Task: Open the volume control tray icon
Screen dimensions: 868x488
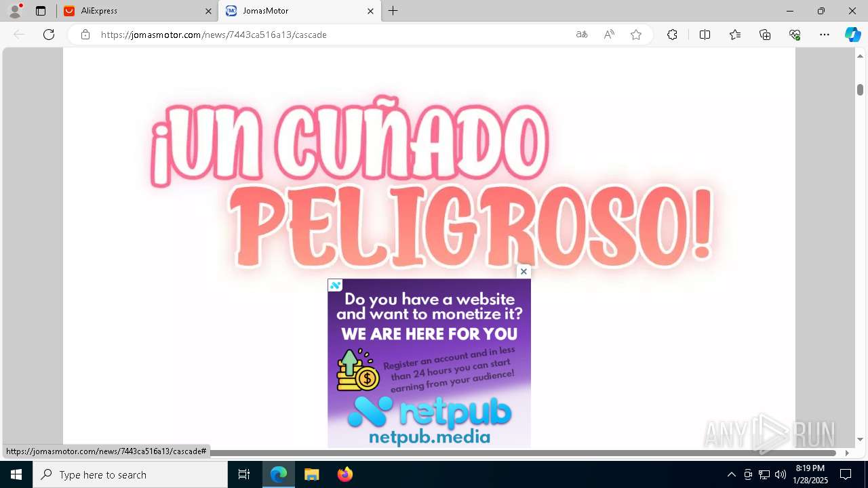Action: (x=781, y=474)
